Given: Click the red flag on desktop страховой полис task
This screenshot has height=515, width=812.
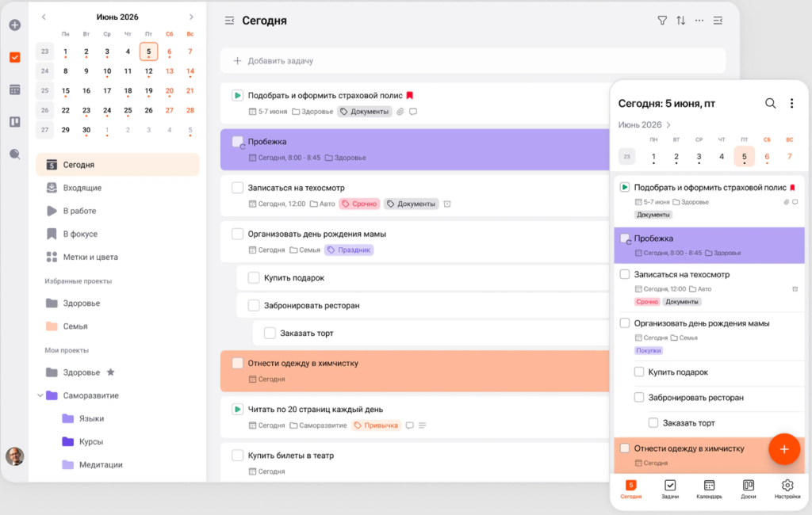Looking at the screenshot, I should [410, 95].
